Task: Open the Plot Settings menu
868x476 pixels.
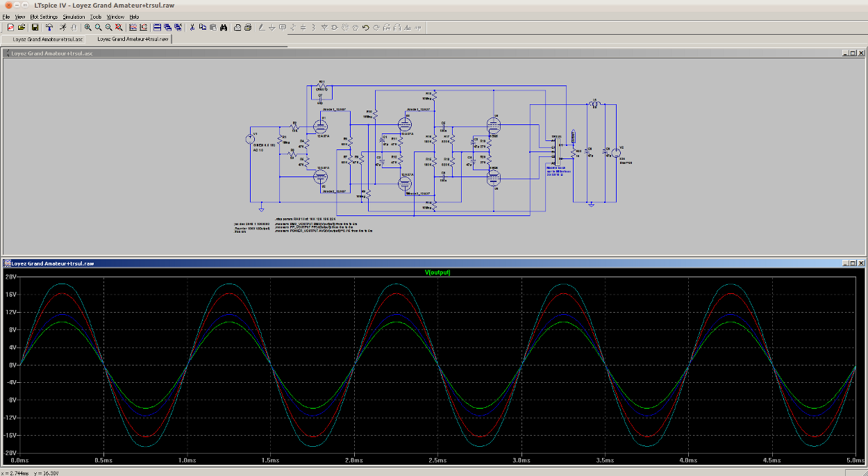Action: 44,16
